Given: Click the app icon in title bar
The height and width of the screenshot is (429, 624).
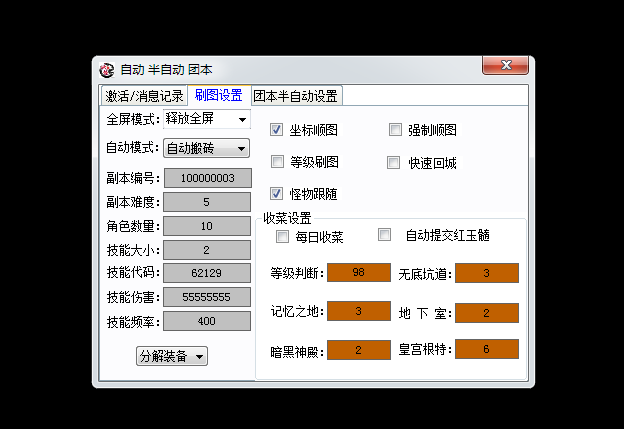Looking at the screenshot, I should (106, 69).
